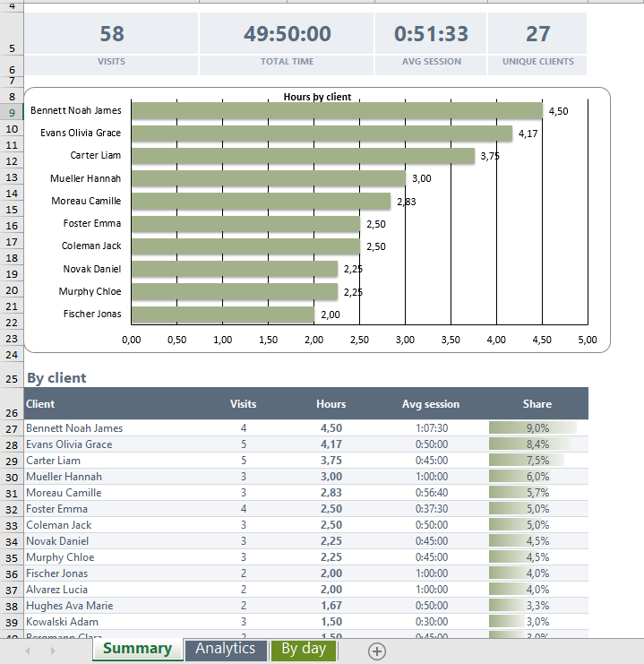644x664 pixels.
Task: Click the 'By client' section heading
Action: coord(56,378)
